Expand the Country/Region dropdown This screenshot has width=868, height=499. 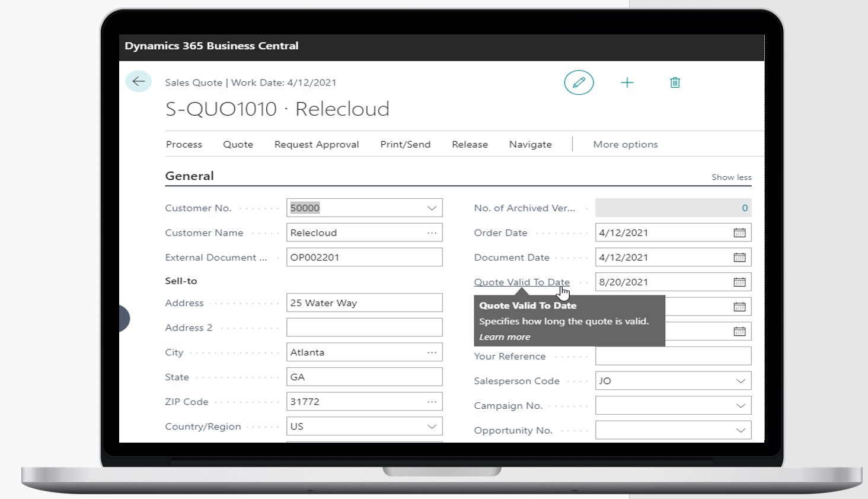click(432, 427)
